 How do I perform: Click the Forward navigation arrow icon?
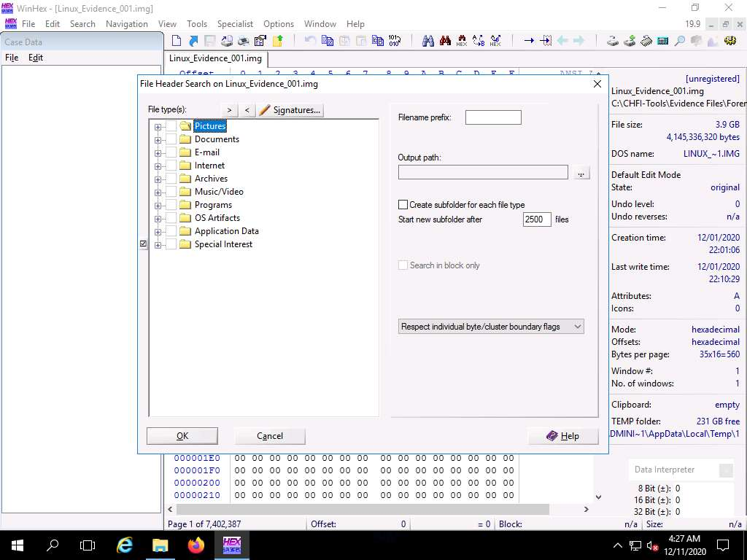[578, 41]
